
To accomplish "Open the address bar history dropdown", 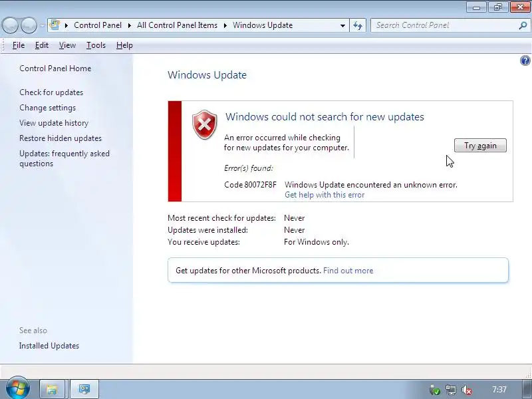I will [342, 25].
